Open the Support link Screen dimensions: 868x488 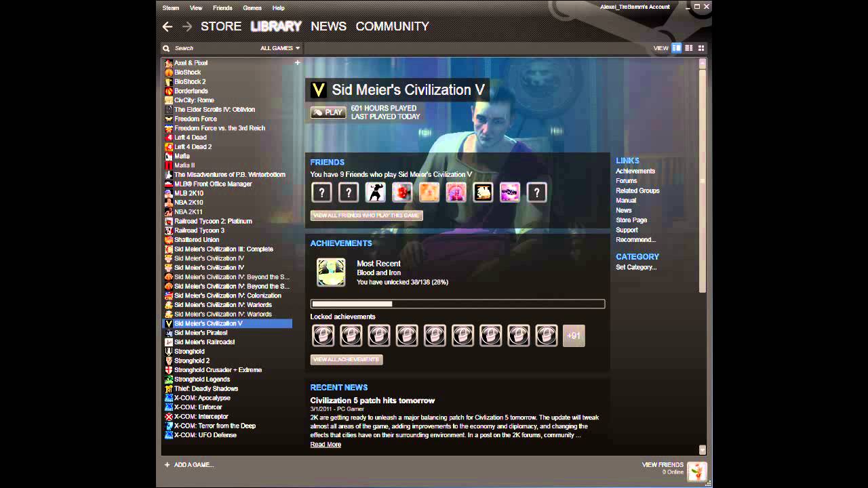pyautogui.click(x=627, y=230)
